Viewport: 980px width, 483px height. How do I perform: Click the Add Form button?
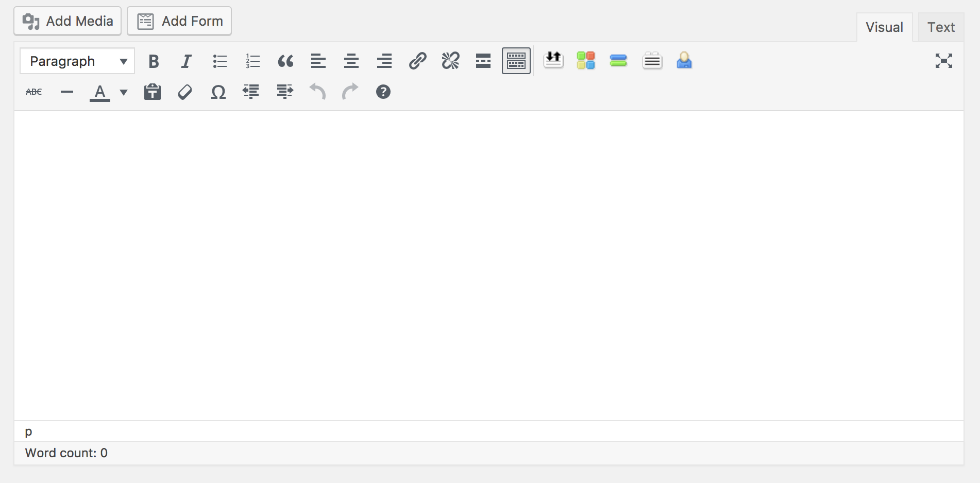click(179, 21)
